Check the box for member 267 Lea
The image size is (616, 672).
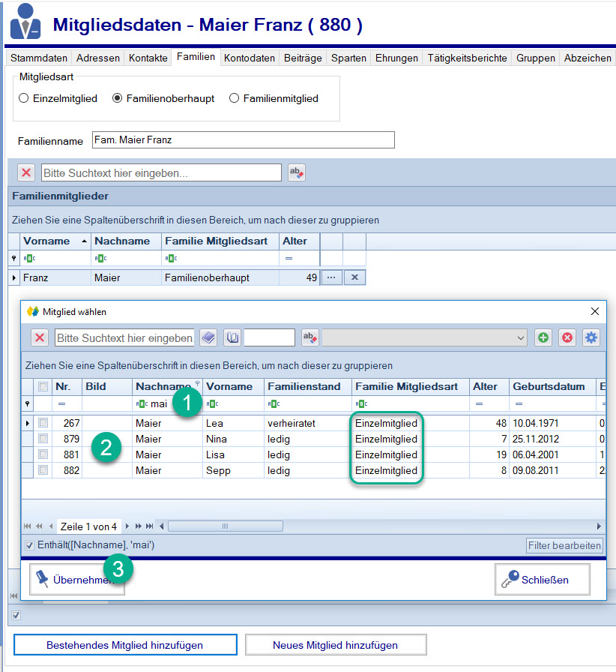click(x=43, y=423)
